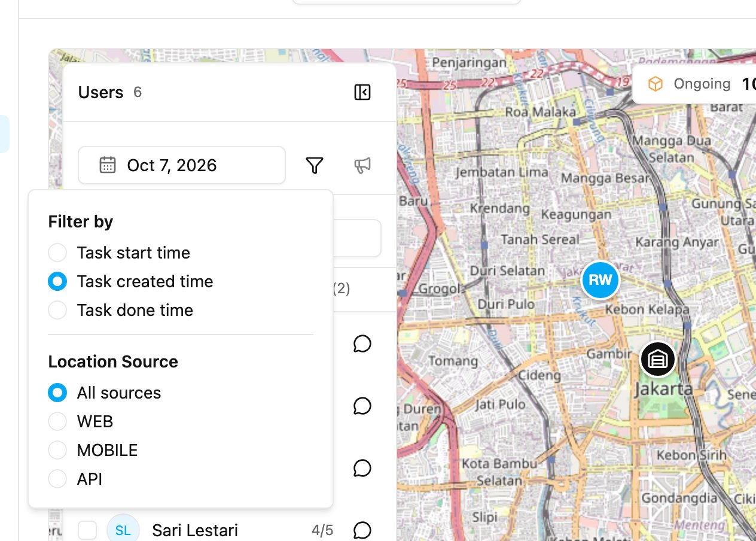Screen dimensions: 756x541
Task: Choose the Task created time option
Action: coord(57,281)
